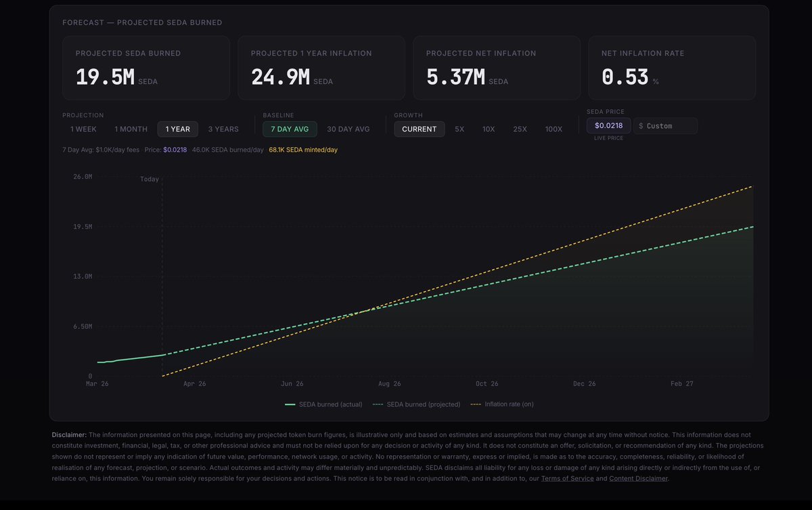
Task: Click the FORECAST — PROJECTED SEDA BURNED heading
Action: click(x=142, y=22)
